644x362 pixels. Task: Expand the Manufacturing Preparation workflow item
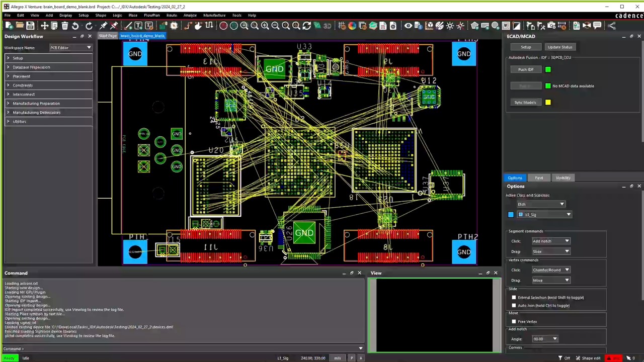pos(8,103)
